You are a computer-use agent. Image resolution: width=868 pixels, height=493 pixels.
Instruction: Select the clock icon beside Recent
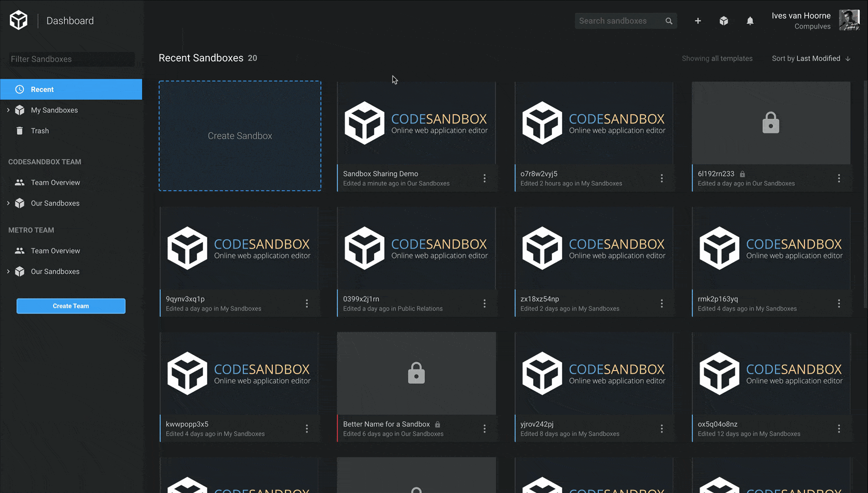pyautogui.click(x=20, y=89)
